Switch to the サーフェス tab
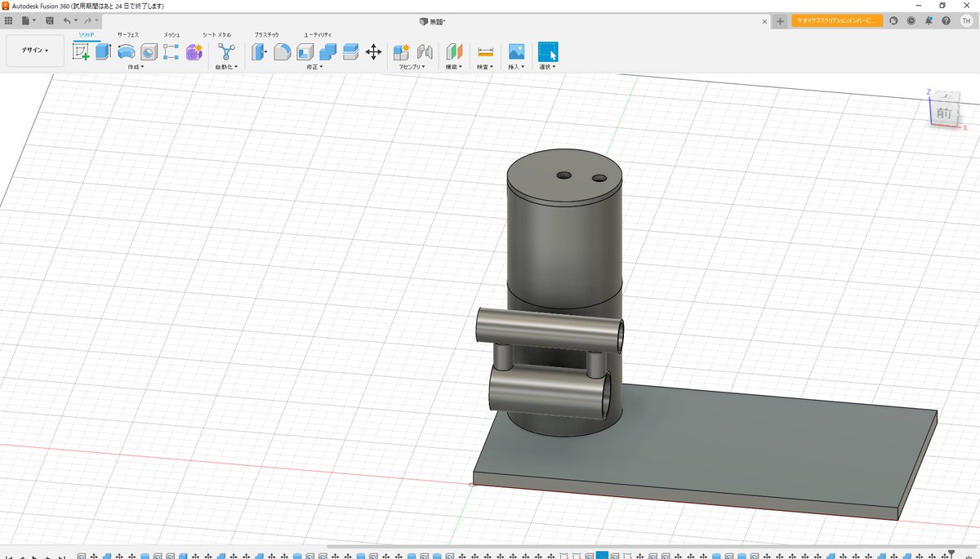 (x=128, y=35)
